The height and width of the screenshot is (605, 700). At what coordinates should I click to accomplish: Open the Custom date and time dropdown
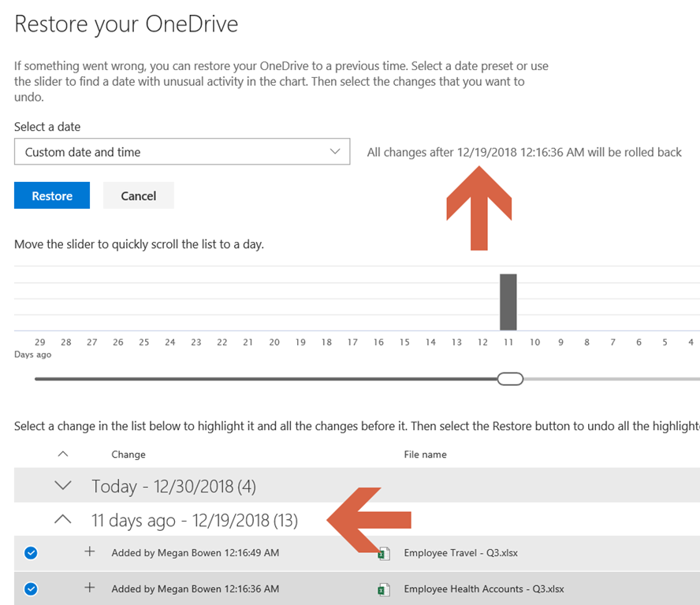pos(182,152)
